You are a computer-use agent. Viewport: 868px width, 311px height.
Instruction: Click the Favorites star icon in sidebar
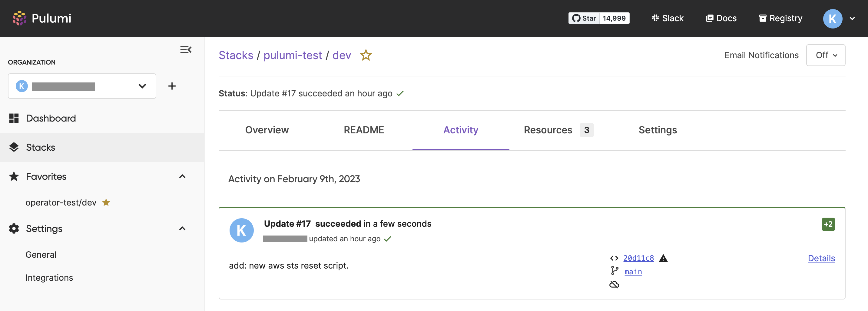(x=14, y=176)
